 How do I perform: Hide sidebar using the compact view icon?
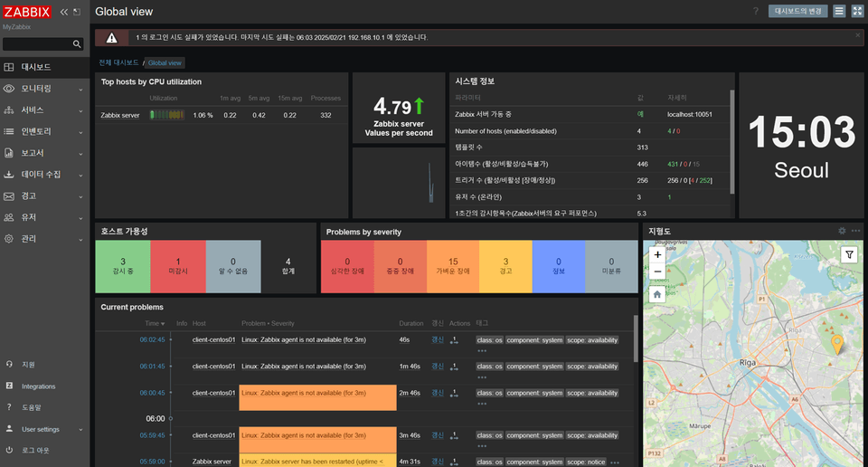(x=77, y=12)
